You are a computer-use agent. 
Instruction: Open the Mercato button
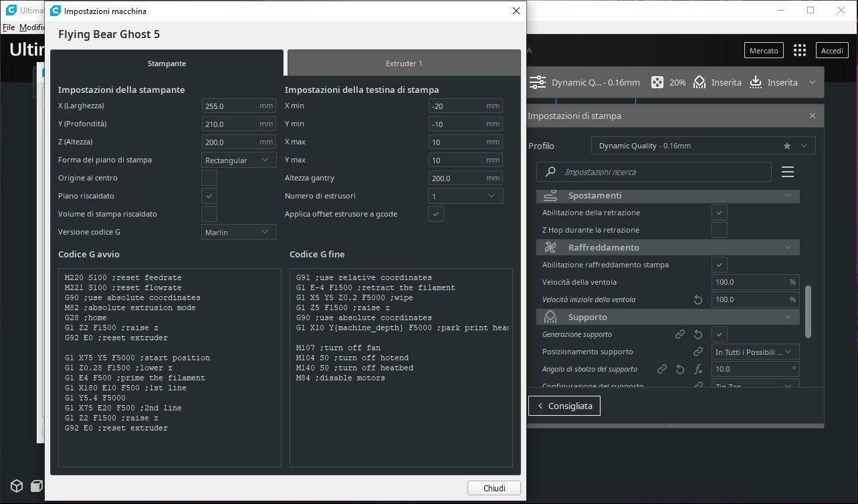[764, 50]
